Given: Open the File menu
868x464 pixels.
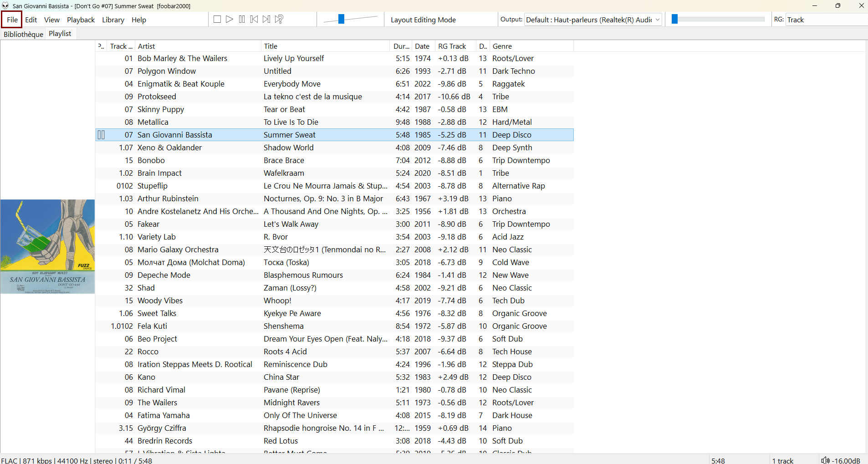Looking at the screenshot, I should coord(12,20).
